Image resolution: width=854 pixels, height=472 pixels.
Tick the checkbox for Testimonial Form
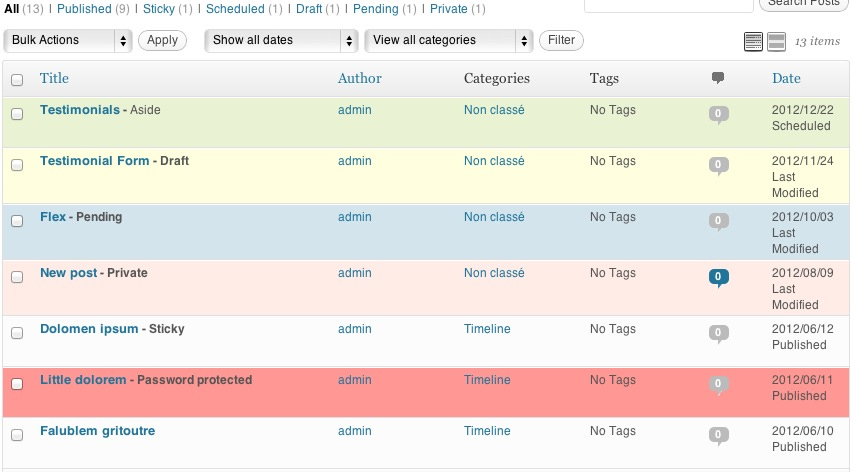click(x=17, y=166)
